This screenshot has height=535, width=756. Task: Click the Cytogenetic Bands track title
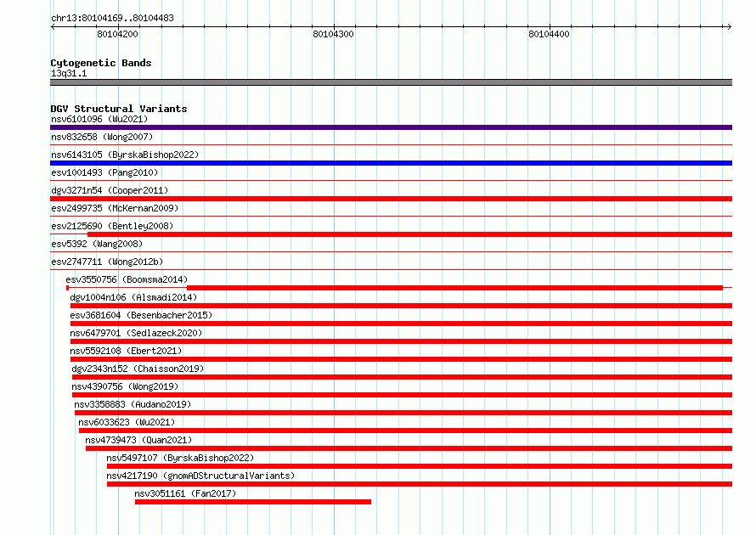tap(101, 63)
